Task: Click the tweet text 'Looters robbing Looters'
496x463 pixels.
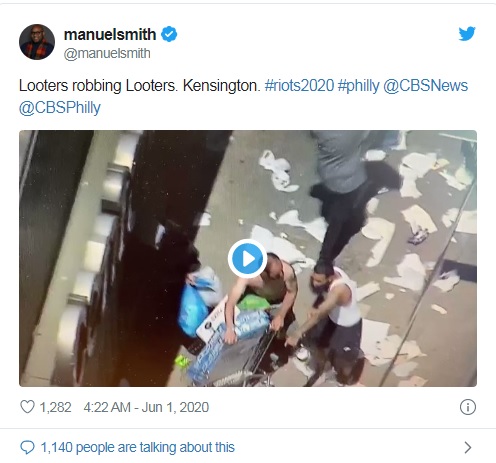Action: [97, 86]
